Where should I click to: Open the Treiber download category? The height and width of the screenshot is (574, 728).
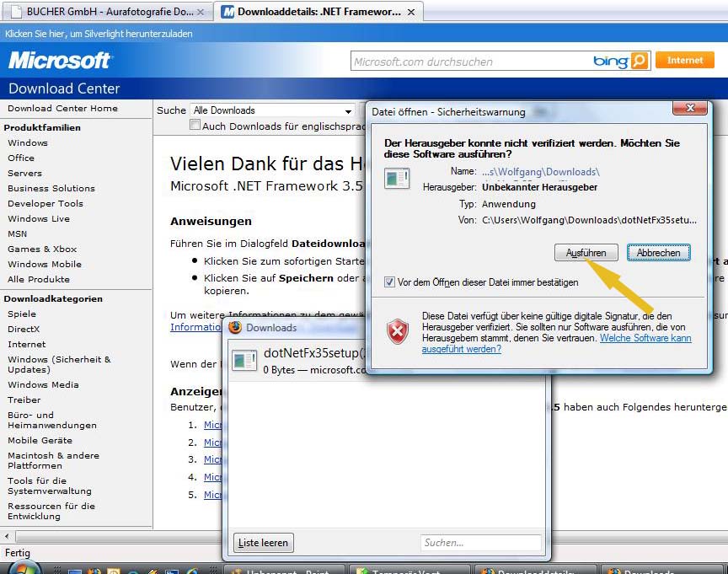click(x=24, y=400)
